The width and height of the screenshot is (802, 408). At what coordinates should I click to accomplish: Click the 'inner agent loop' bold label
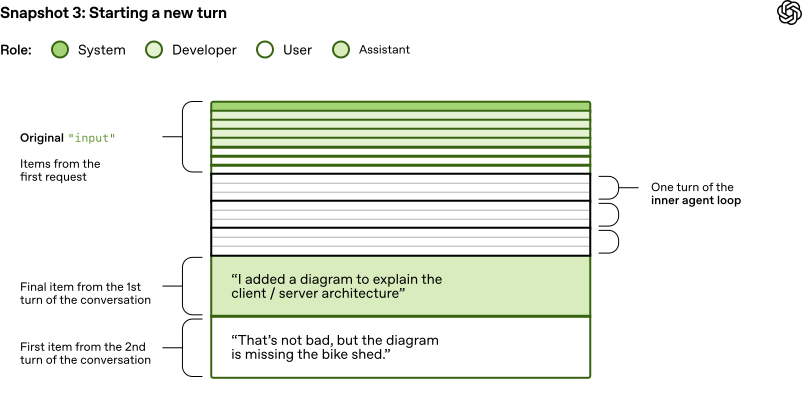696,201
